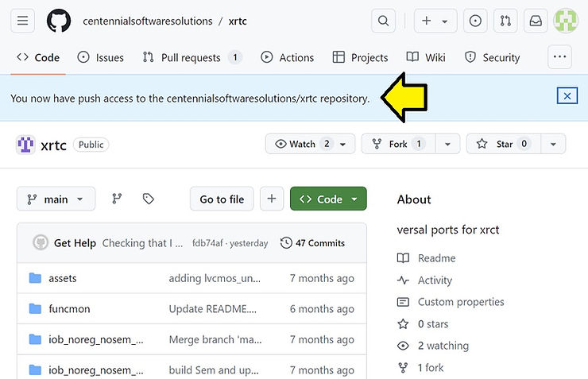Expand the main branch dropdown
Viewport: 588px width, 379px height.
[x=56, y=199]
